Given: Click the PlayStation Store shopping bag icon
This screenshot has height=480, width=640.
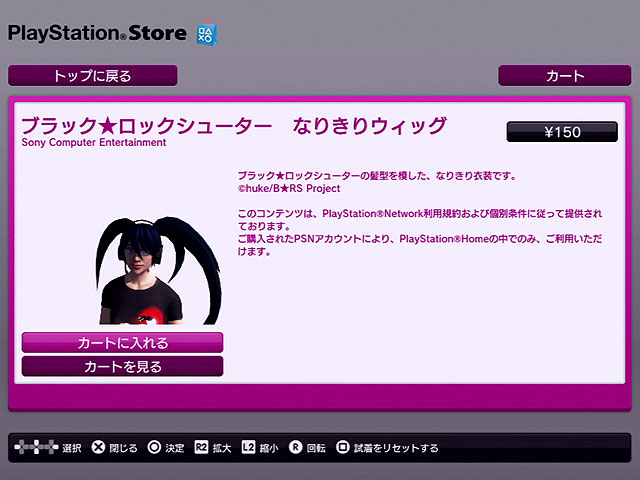Looking at the screenshot, I should pos(207,33).
